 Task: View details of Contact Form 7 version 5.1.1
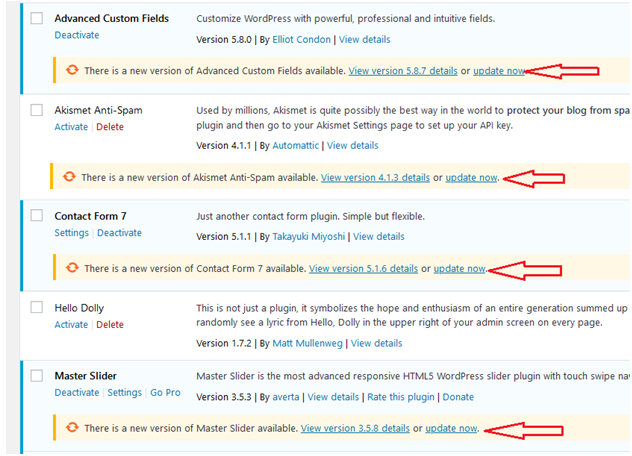379,237
